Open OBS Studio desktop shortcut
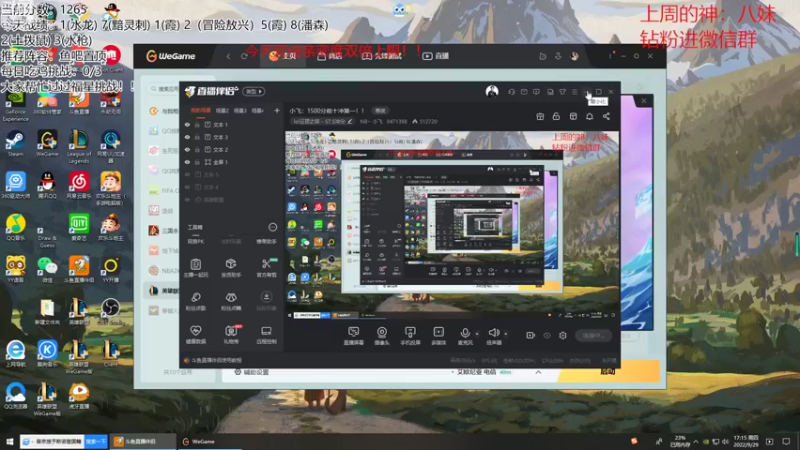800x450 pixels. 110,311
